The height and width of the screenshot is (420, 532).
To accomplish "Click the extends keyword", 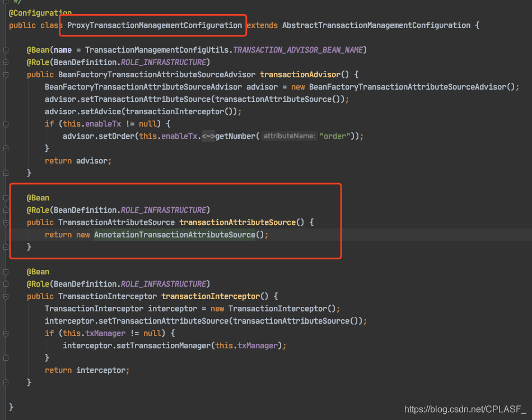I will click(x=262, y=25).
